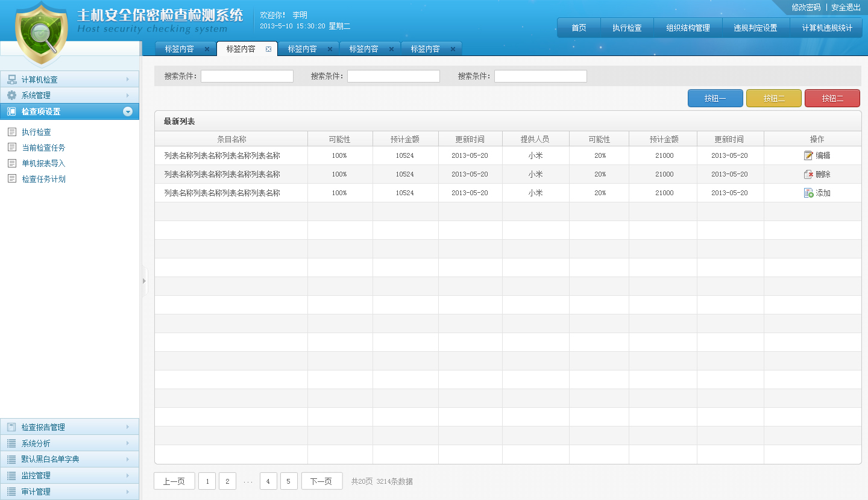Open 检查任务计划 in the sidebar
The image size is (868, 500).
coord(43,179)
